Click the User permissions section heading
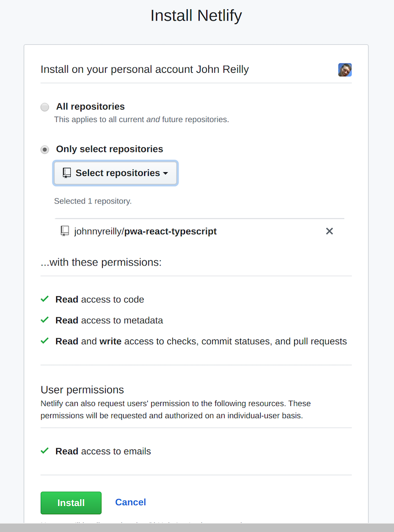394x532 pixels. click(x=82, y=390)
